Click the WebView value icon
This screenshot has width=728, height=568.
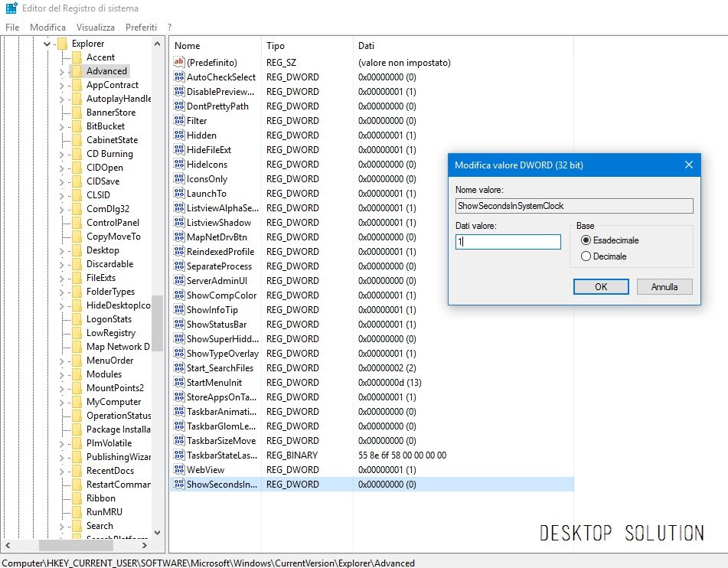(179, 470)
